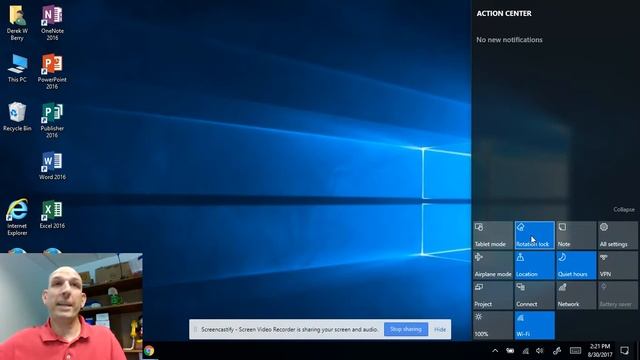Open the Network quick action
Image resolution: width=640 pixels, height=360 pixels.
(576, 295)
